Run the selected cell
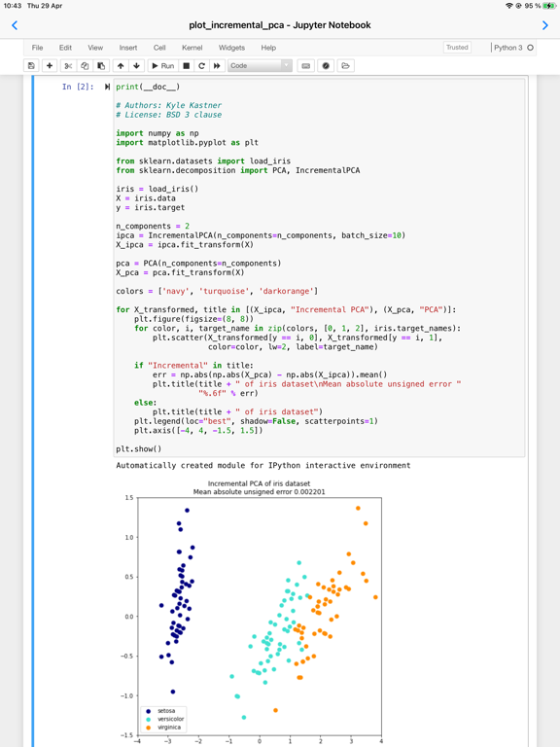The height and width of the screenshot is (747, 560). click(x=163, y=66)
